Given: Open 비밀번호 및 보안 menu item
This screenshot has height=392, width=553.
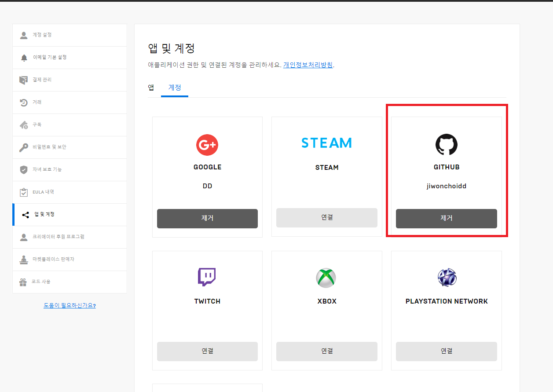Looking at the screenshot, I should tap(70, 147).
